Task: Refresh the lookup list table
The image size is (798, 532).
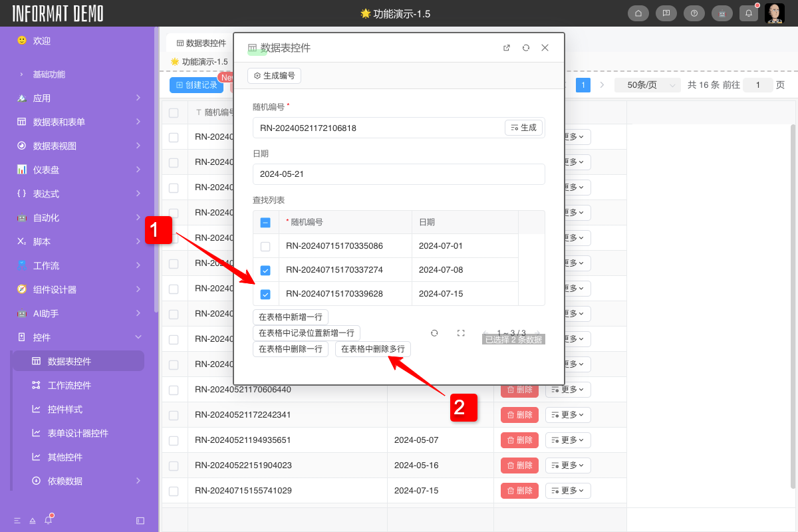Action: 434,333
